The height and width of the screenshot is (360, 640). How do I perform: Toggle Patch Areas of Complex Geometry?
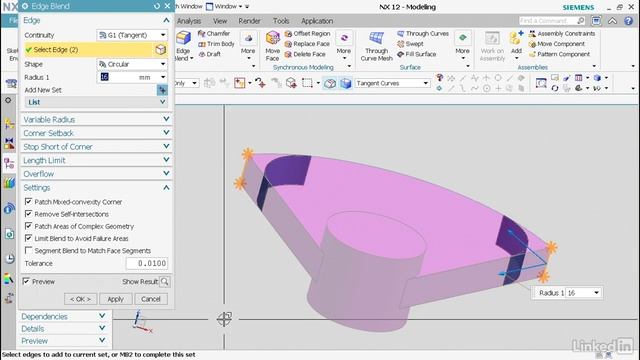(x=28, y=226)
